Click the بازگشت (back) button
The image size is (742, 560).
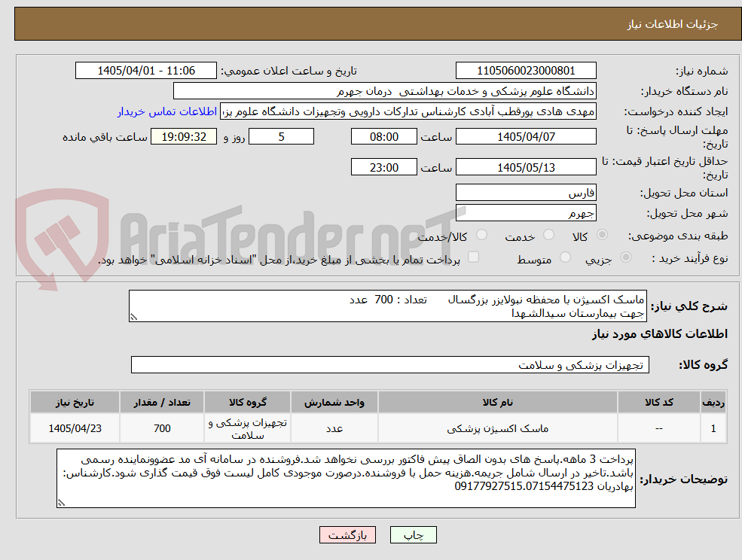(x=347, y=535)
